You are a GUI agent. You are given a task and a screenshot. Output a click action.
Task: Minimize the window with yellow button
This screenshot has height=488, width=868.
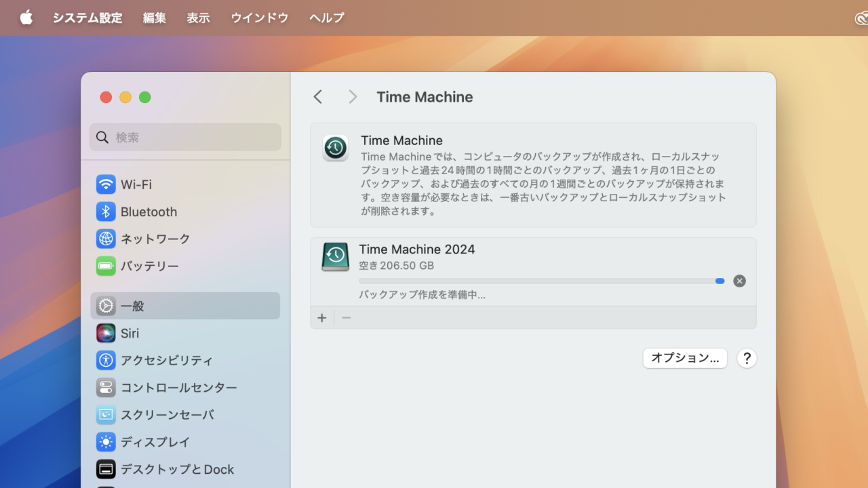pyautogui.click(x=125, y=98)
